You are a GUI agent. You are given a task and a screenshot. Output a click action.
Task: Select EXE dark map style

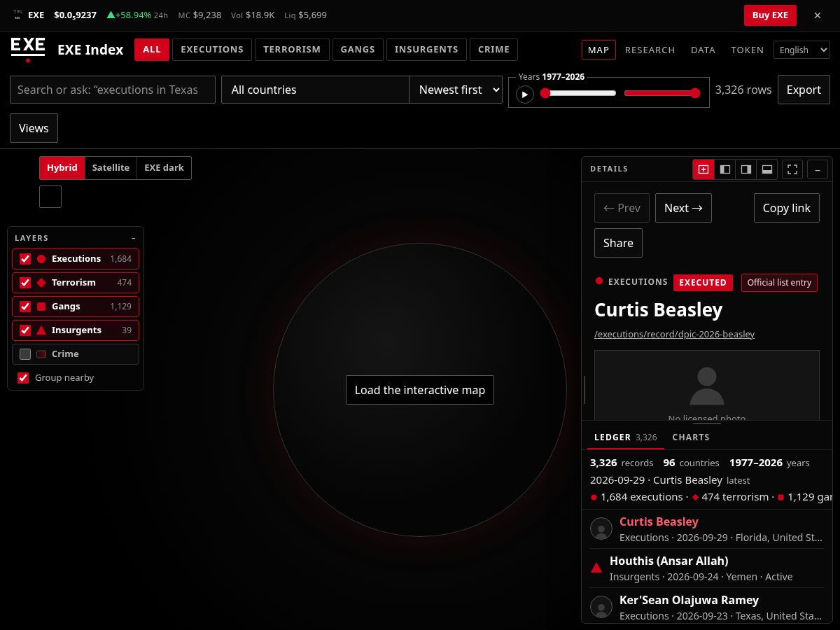(x=164, y=168)
